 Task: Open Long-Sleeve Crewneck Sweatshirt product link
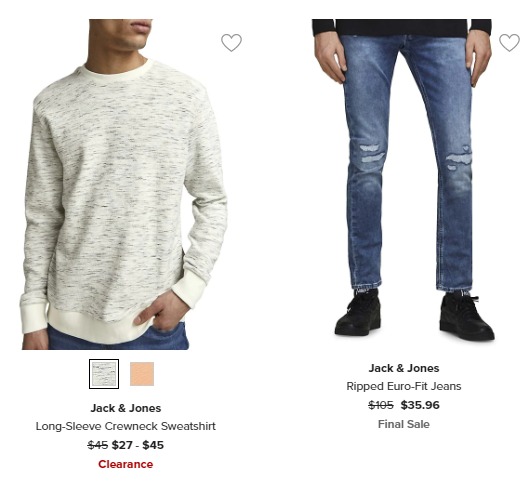coord(125,426)
